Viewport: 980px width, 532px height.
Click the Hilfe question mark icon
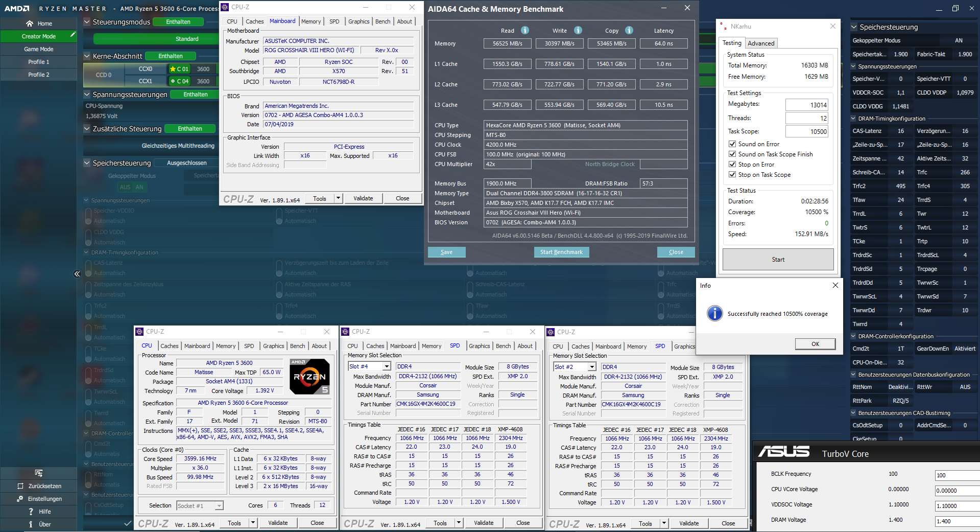[x=31, y=512]
